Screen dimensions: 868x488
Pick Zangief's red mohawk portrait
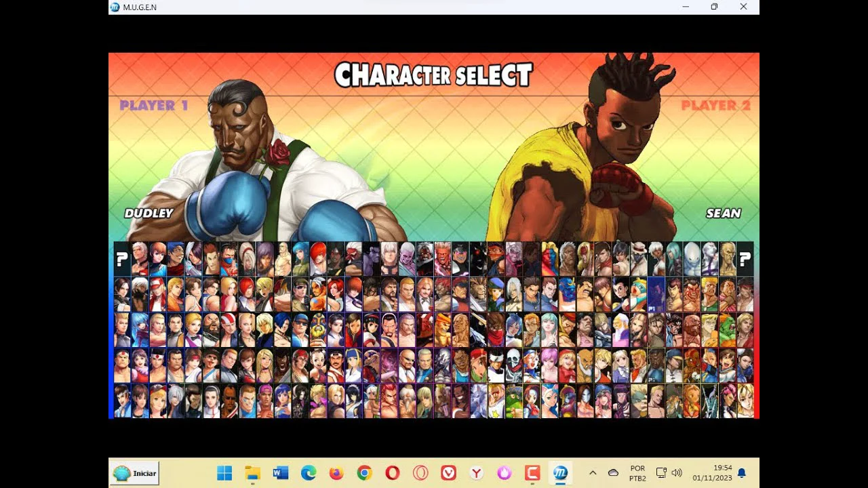point(692,330)
